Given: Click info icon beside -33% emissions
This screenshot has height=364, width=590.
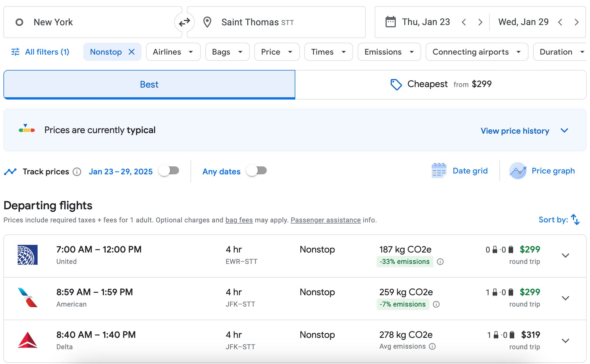Looking at the screenshot, I should [x=440, y=262].
